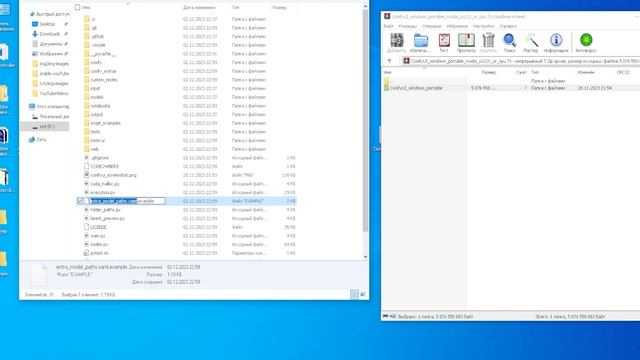This screenshot has height=360, width=640.
Task: Select the .github folder icon
Action: click(86, 36)
